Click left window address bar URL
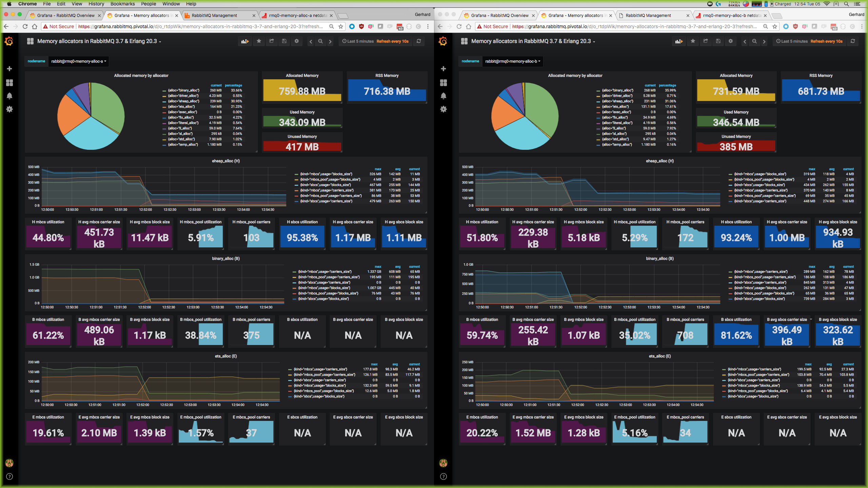This screenshot has width=868, height=488. 200,26
